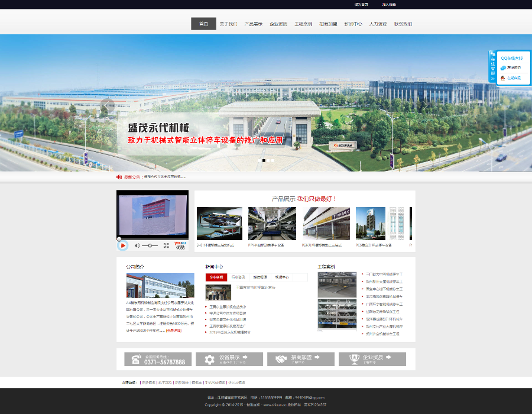Viewport: 532px width, 414px height.
Task: Open the news item starting with 2015
Action: [230, 332]
